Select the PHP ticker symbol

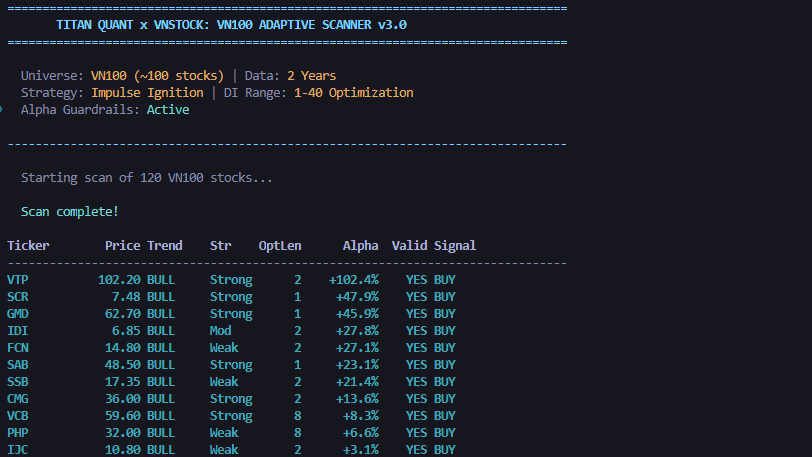click(18, 433)
